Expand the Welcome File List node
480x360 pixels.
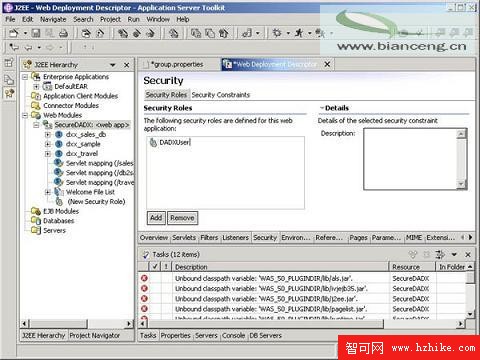(48, 192)
